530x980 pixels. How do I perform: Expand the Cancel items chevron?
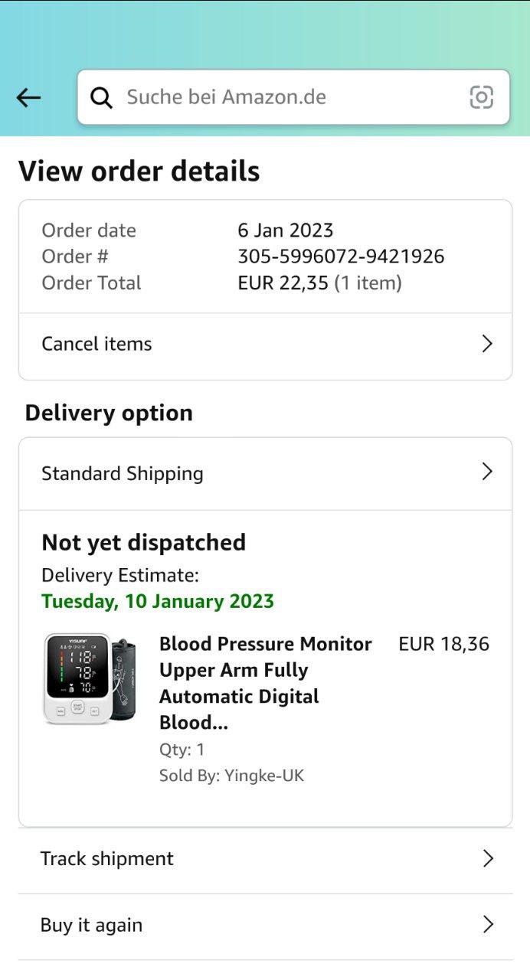pyautogui.click(x=487, y=344)
